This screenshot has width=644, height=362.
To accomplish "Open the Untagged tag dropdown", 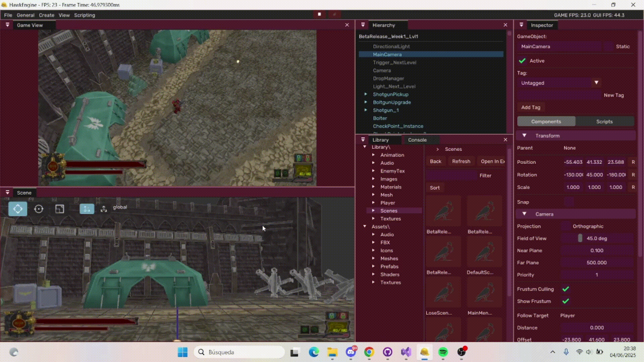I will pyautogui.click(x=596, y=83).
